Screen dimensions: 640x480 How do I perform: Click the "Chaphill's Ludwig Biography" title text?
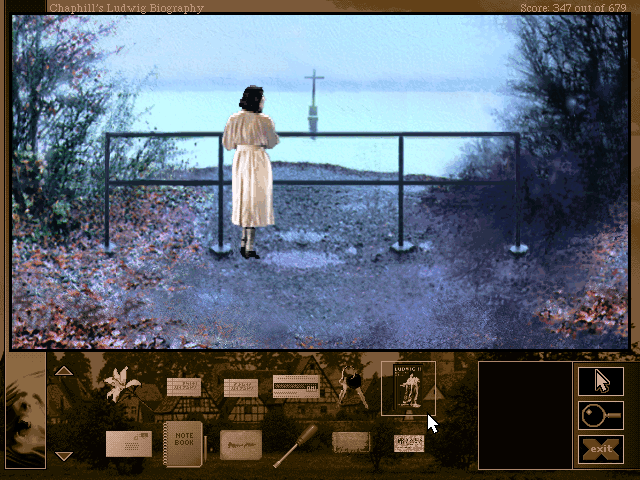pyautogui.click(x=127, y=8)
